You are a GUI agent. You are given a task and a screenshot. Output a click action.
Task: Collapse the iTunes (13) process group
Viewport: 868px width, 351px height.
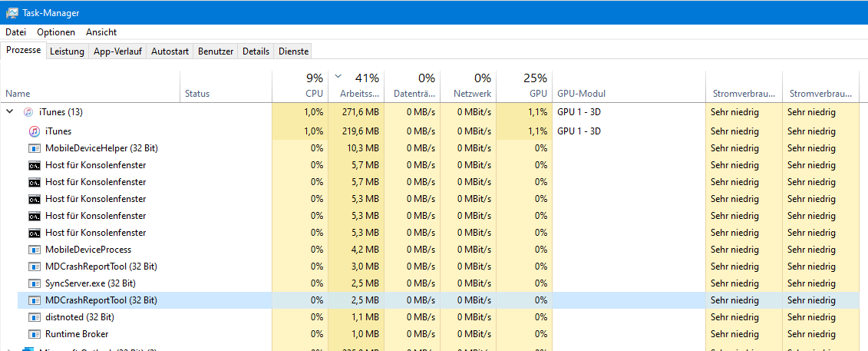point(10,113)
